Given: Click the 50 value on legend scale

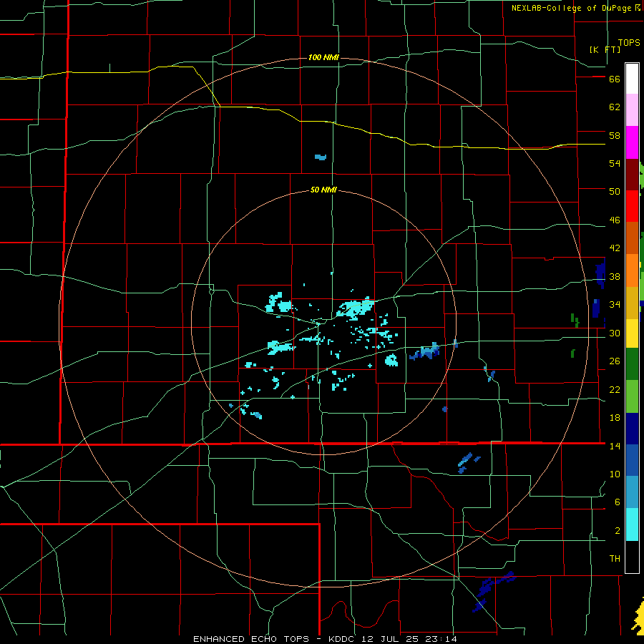Looking at the screenshot, I should pos(615,192).
